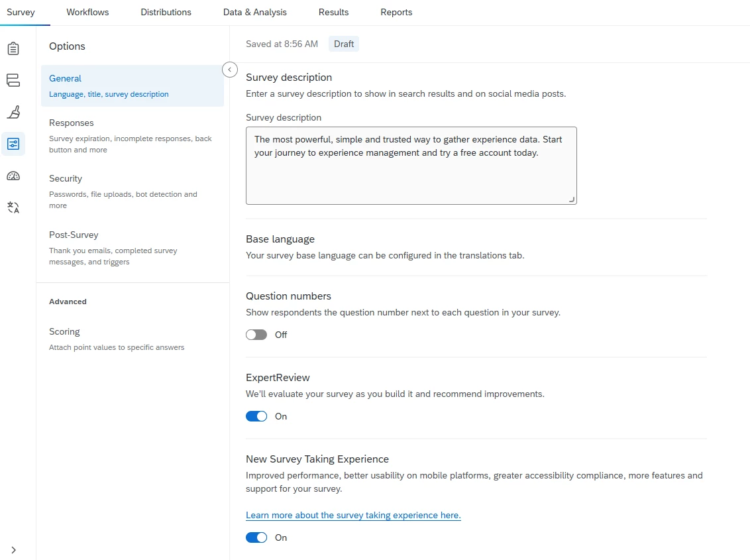
Task: Click the 'Survey description' section heading
Action: (289, 78)
